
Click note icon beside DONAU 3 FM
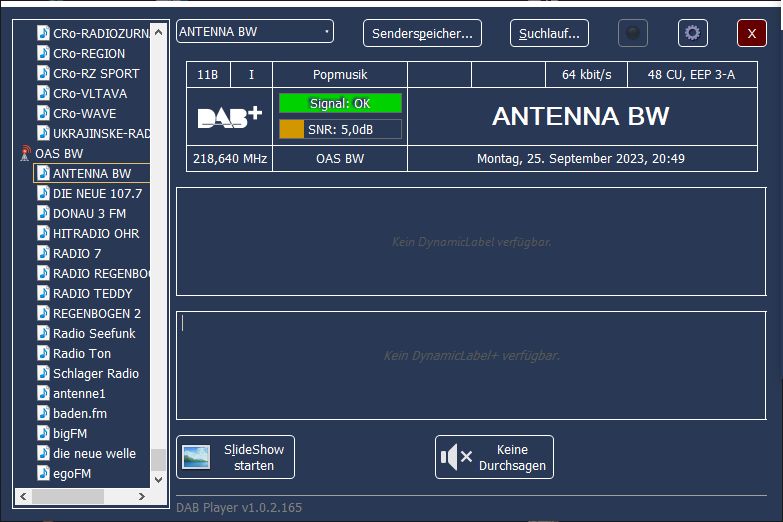point(43,213)
